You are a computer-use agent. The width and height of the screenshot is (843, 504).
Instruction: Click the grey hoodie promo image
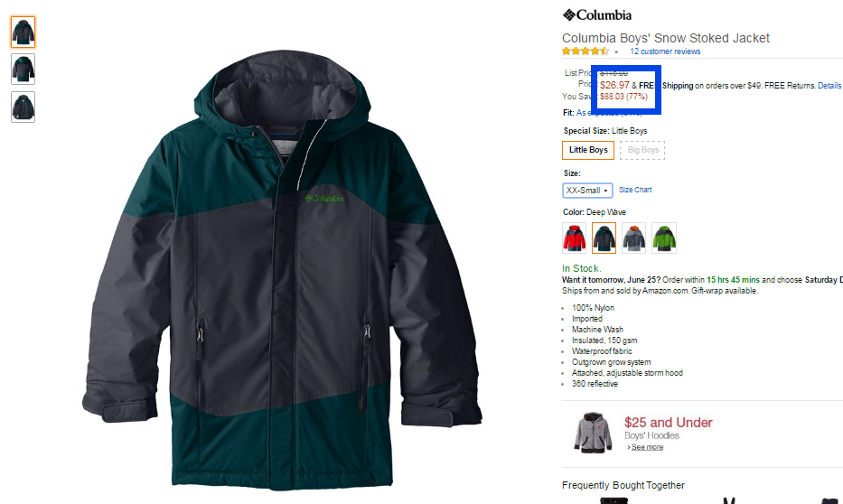tap(593, 433)
